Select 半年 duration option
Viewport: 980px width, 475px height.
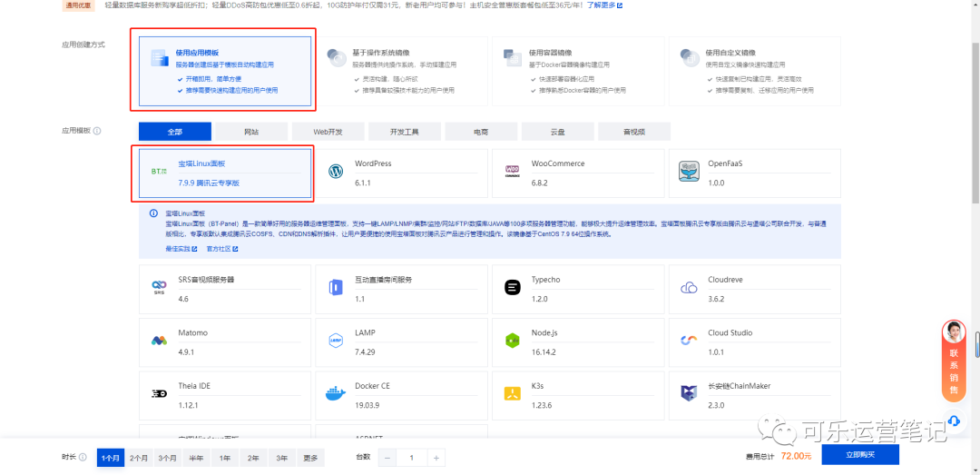click(x=196, y=458)
